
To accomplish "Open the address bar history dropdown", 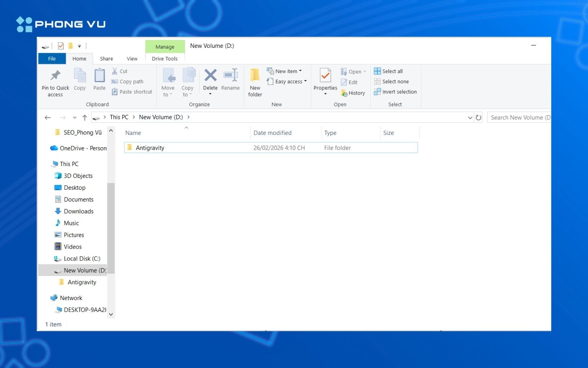I will [x=470, y=118].
